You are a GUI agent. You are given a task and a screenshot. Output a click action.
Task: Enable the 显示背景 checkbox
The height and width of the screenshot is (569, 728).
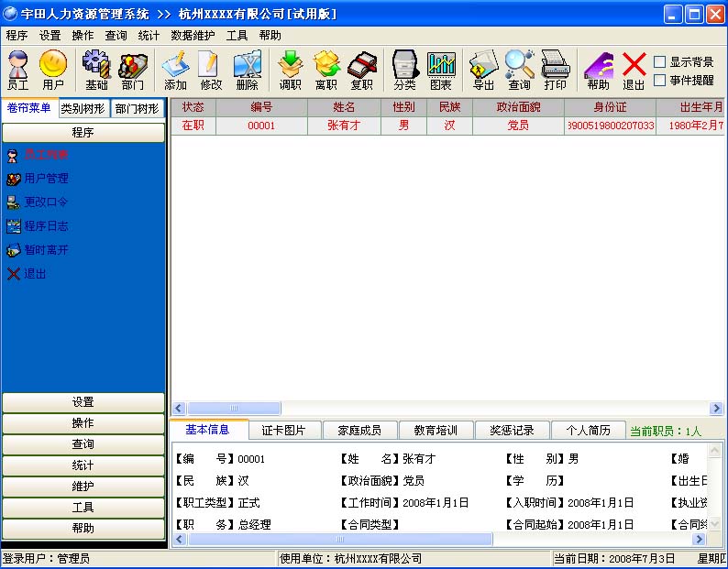point(660,61)
